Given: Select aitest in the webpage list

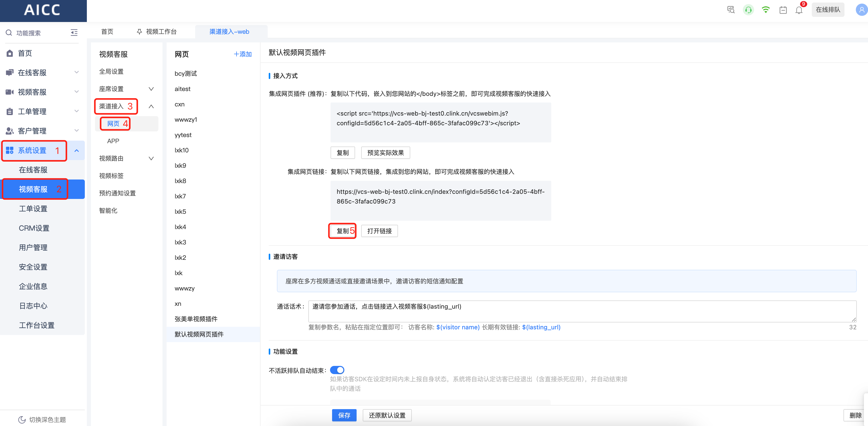Looking at the screenshot, I should click(183, 89).
